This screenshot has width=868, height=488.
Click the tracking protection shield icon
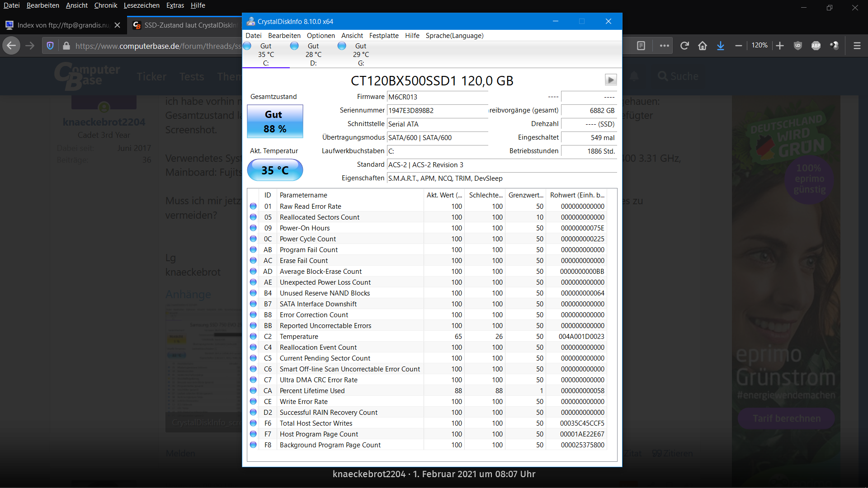coord(50,46)
